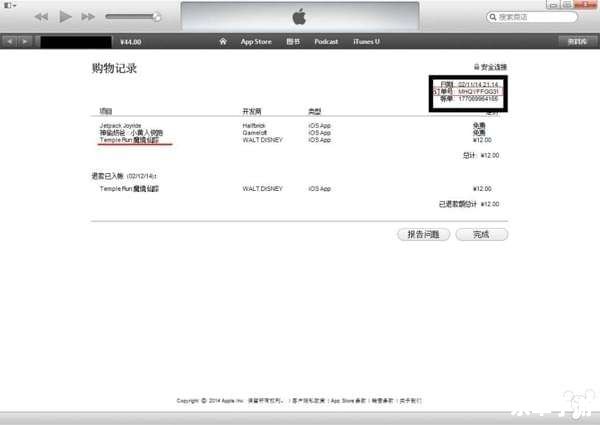The width and height of the screenshot is (600, 425).
Task: Click the 完成 button
Action: click(x=482, y=234)
